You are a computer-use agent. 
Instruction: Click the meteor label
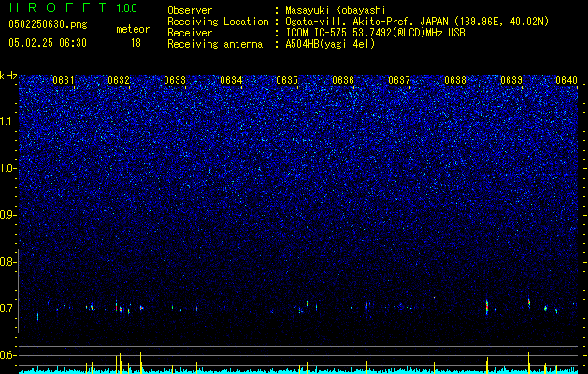133,29
